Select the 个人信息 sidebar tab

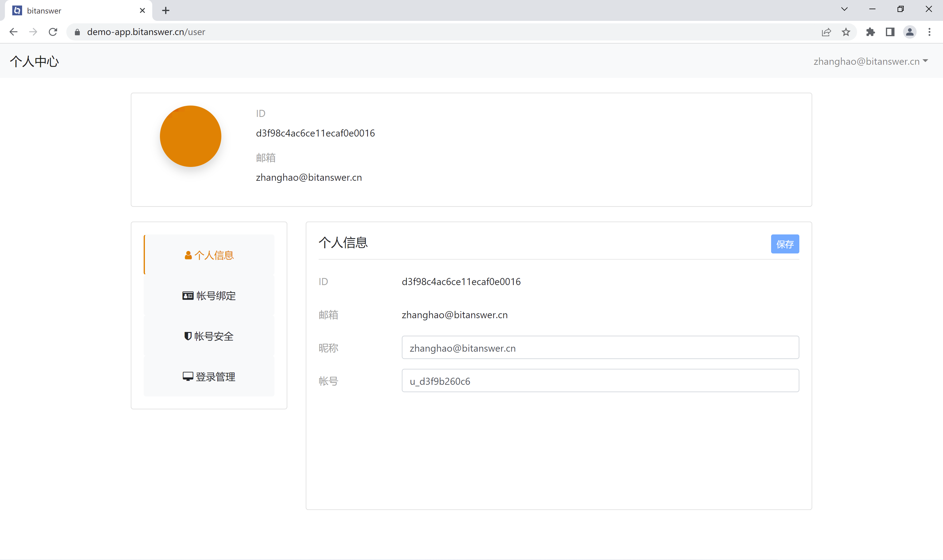point(209,255)
